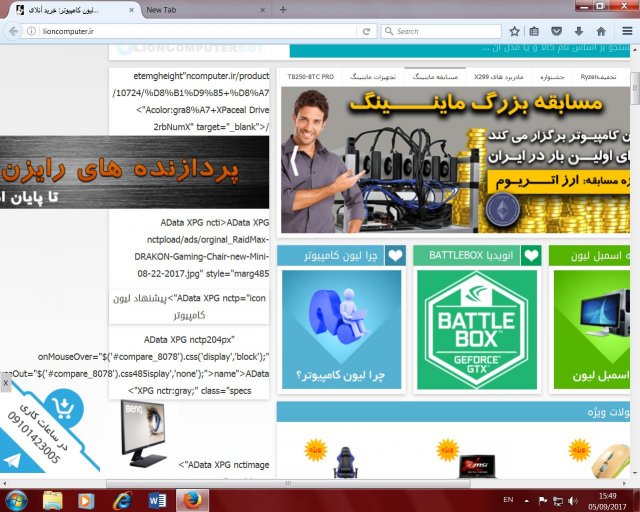This screenshot has height=512, width=640.
Task: Open Internet Explorer from the taskbar
Action: point(122,499)
